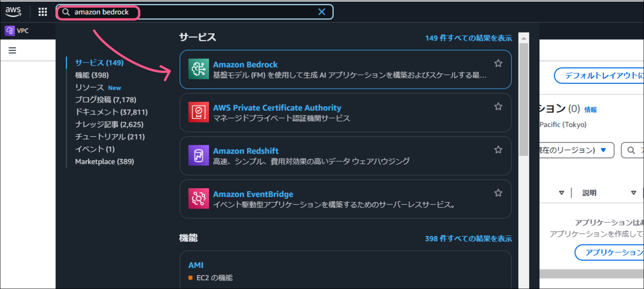
Task: Click the Amazon Redshift database icon
Action: coord(198,155)
